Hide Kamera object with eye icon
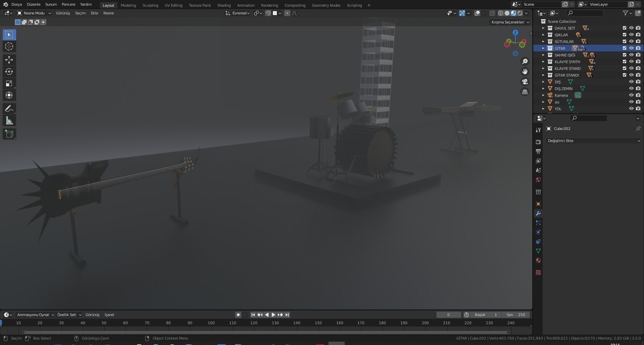644x345 pixels. [x=631, y=95]
